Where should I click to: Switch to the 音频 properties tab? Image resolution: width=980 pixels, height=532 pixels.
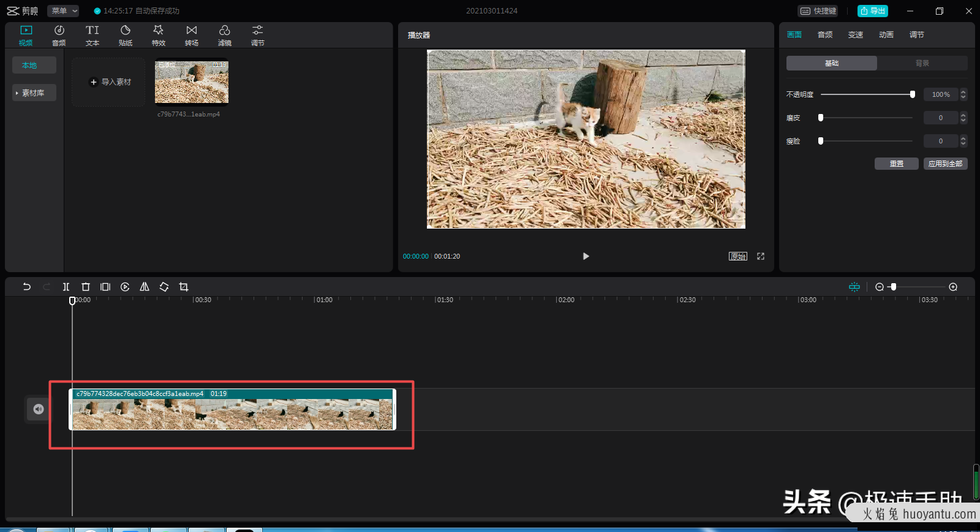(825, 35)
